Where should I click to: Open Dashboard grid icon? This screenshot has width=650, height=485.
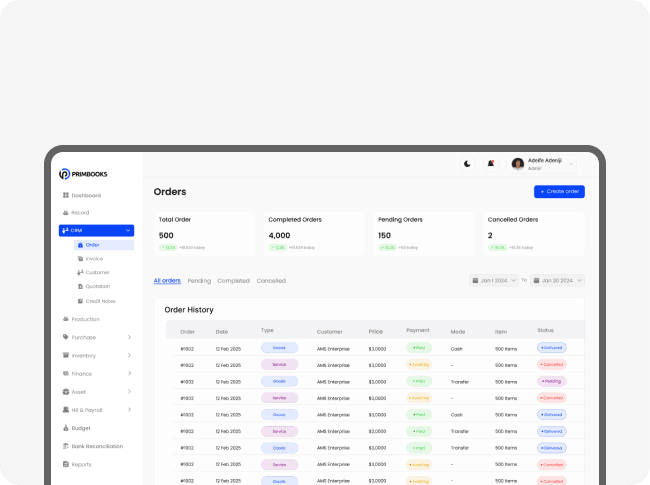65,195
